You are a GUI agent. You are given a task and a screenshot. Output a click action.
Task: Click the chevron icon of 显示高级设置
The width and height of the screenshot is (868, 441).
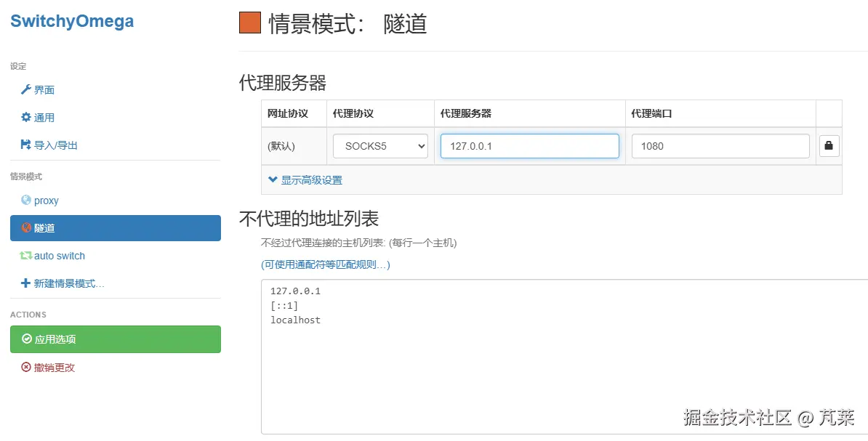coord(273,180)
